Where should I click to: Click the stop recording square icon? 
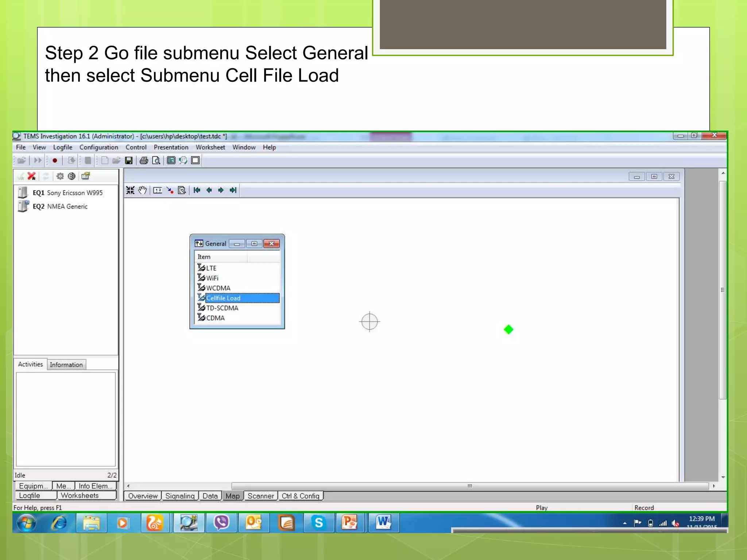pyautogui.click(x=88, y=160)
